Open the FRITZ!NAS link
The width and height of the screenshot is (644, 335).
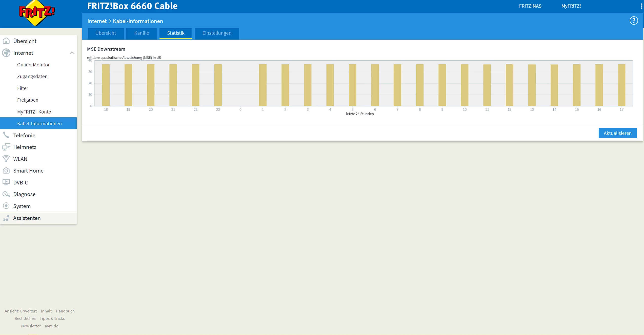point(530,6)
